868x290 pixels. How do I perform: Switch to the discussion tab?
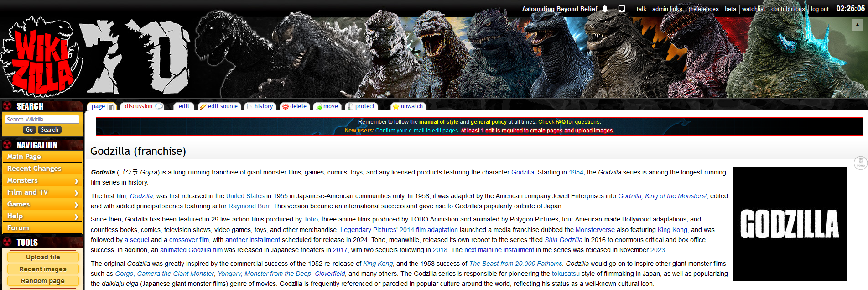click(x=143, y=106)
